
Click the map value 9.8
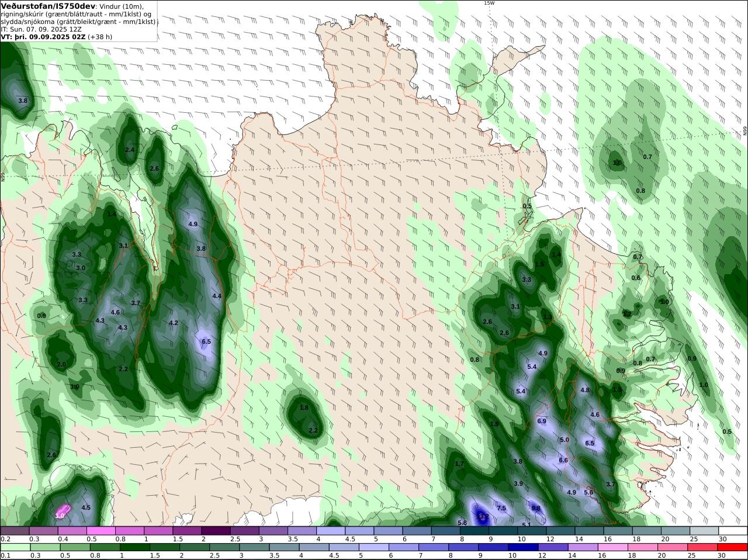(536, 509)
